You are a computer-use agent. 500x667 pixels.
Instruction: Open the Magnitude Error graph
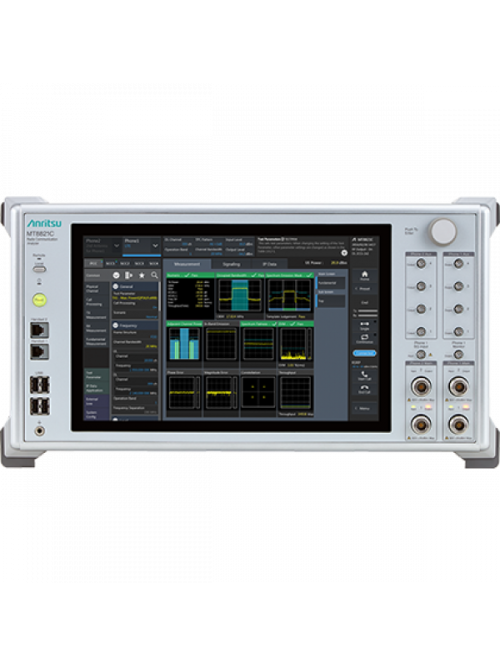221,393
